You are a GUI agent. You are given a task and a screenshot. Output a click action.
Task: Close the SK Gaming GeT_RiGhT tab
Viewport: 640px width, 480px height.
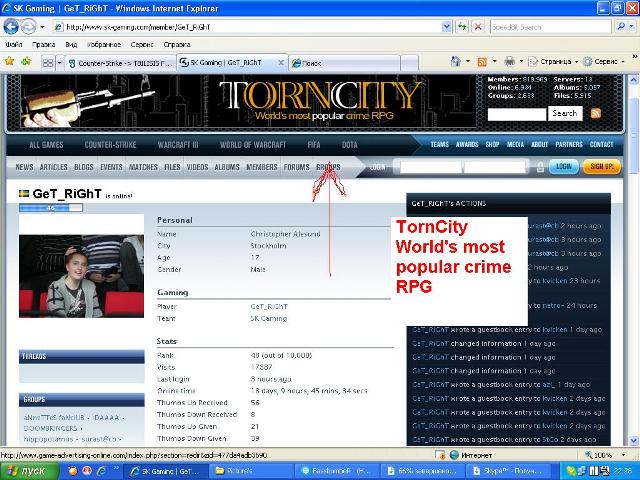click(281, 62)
